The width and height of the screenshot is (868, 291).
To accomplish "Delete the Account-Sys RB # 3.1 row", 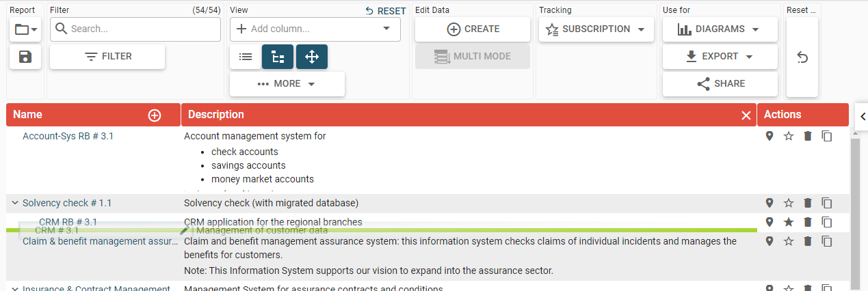I will pyautogui.click(x=808, y=137).
